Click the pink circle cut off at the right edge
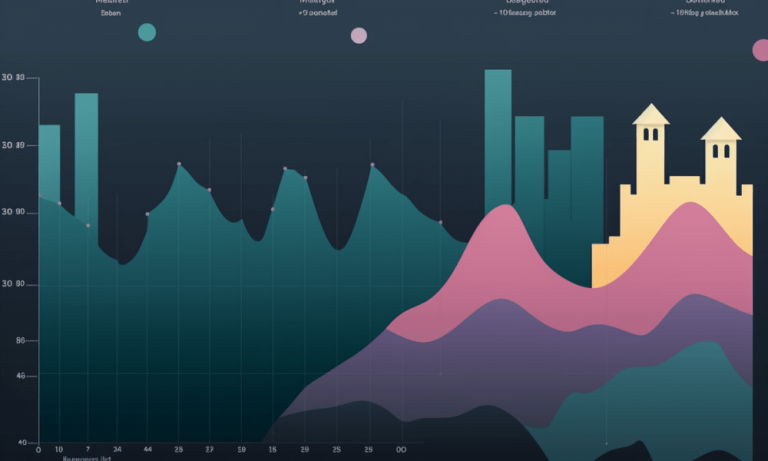This screenshot has height=461, width=768. [761, 50]
